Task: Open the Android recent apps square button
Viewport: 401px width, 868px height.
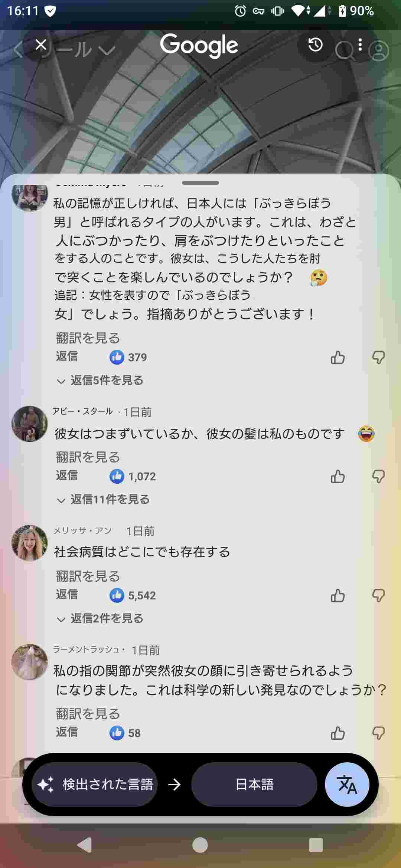Action: tap(316, 845)
